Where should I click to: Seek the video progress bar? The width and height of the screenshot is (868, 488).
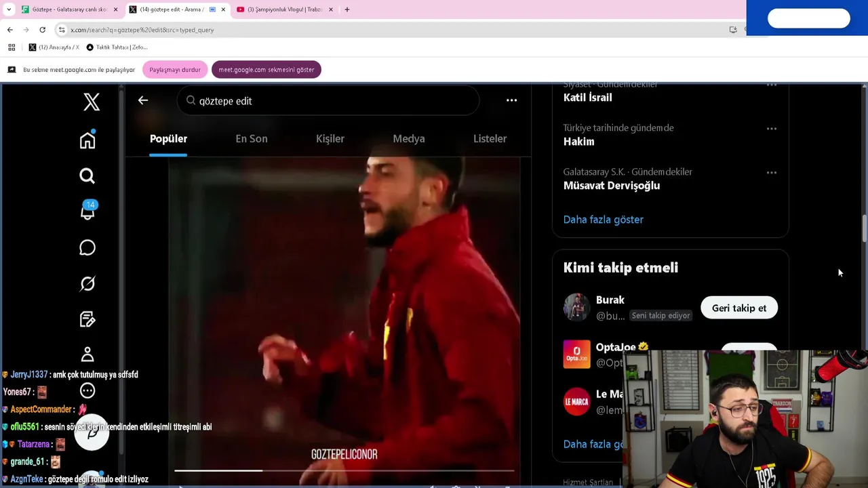[344, 470]
